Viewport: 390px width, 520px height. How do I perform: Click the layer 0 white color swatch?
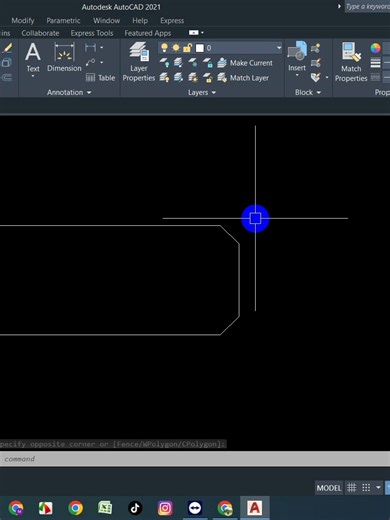tap(200, 48)
